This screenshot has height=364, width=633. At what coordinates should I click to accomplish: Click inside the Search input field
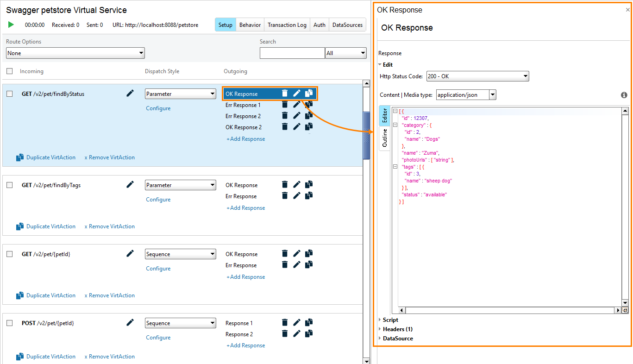point(292,53)
